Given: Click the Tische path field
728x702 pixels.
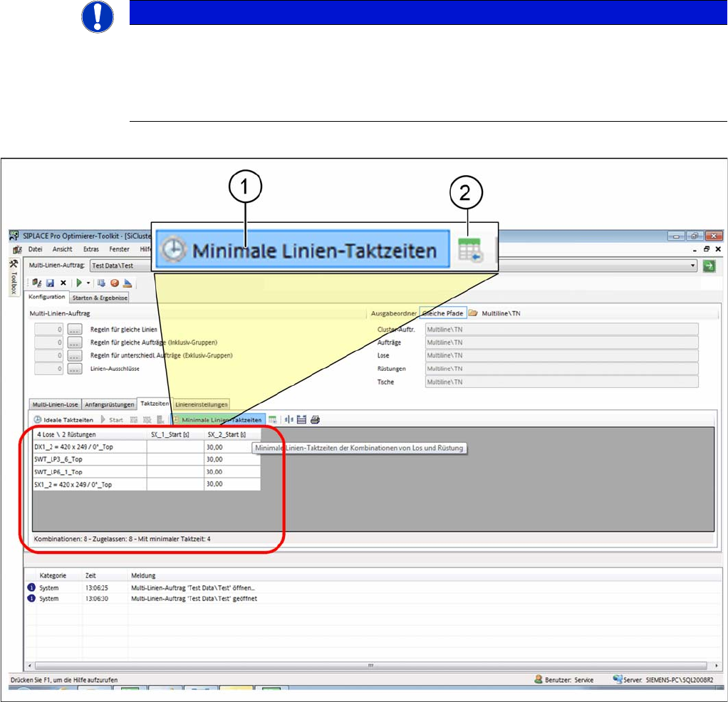Looking at the screenshot, I should [x=562, y=382].
